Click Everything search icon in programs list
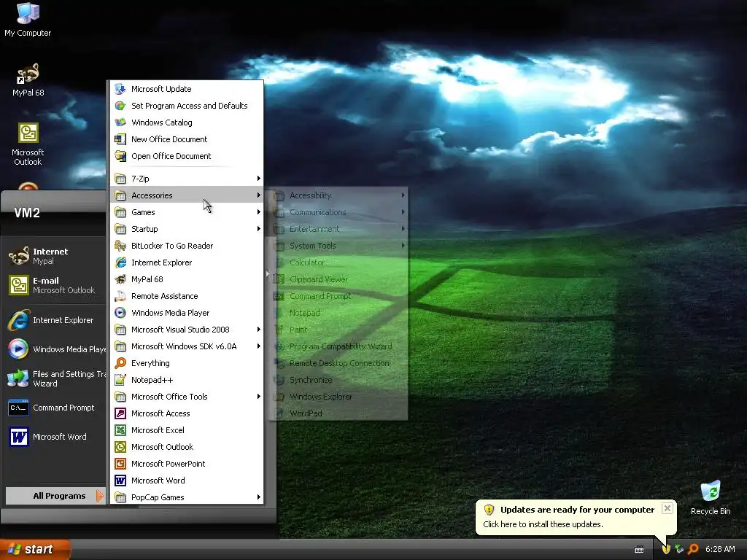Screen dimensions: 747x560 [x=120, y=363]
